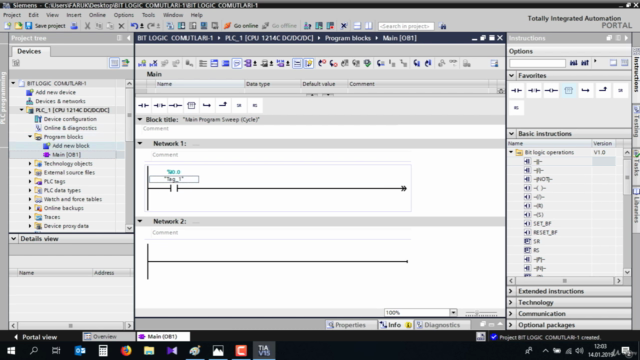
Task: Select the empty box favorite in the Instructions panel
Action: (x=569, y=90)
